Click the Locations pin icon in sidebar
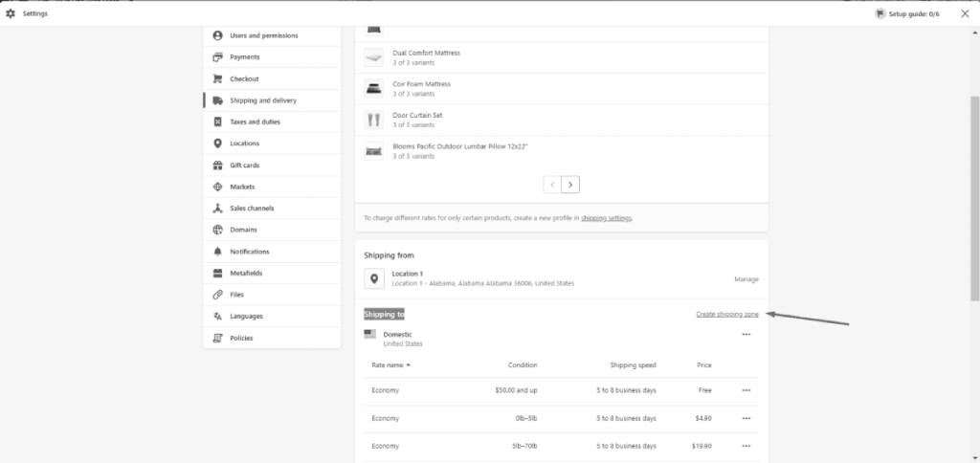The width and height of the screenshot is (980, 463). [x=218, y=143]
